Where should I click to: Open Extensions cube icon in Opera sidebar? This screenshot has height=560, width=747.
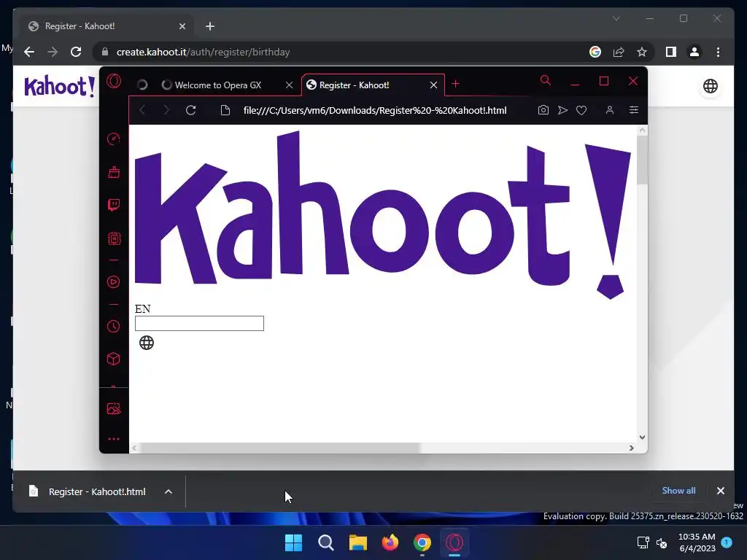[x=113, y=359]
